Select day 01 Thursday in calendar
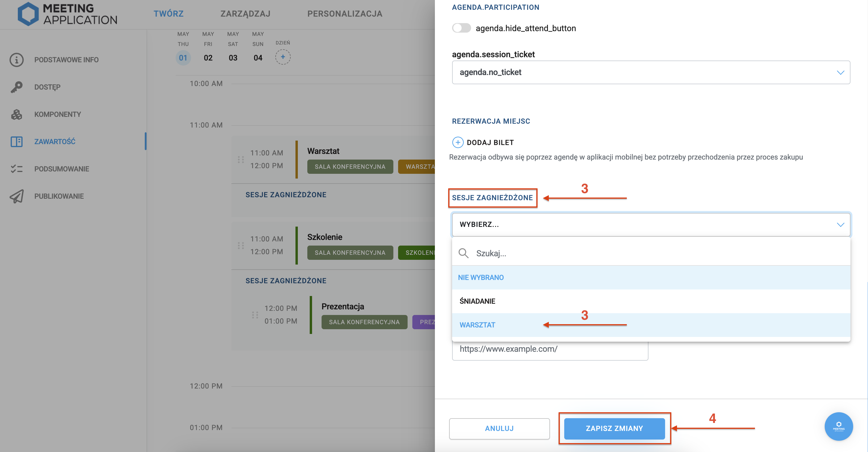Screen dimensions: 868x452 point(183,58)
